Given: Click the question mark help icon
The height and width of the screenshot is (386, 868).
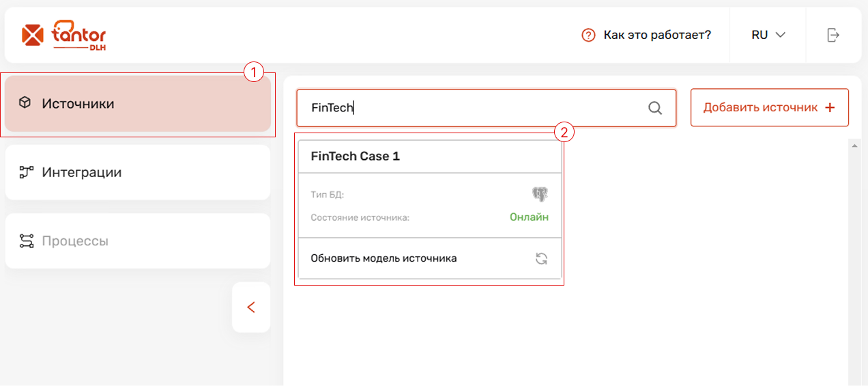Looking at the screenshot, I should tap(588, 35).
